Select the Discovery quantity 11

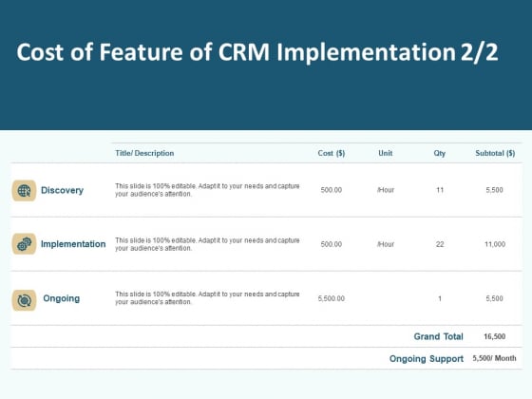point(440,190)
